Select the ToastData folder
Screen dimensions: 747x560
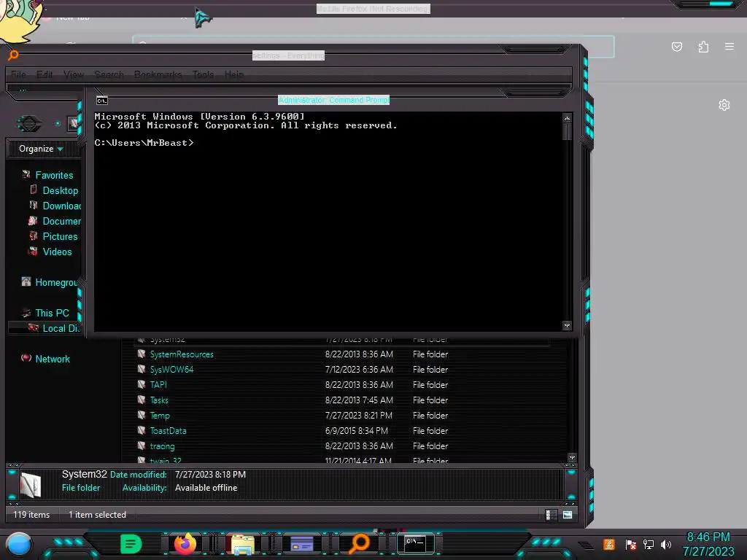click(169, 431)
